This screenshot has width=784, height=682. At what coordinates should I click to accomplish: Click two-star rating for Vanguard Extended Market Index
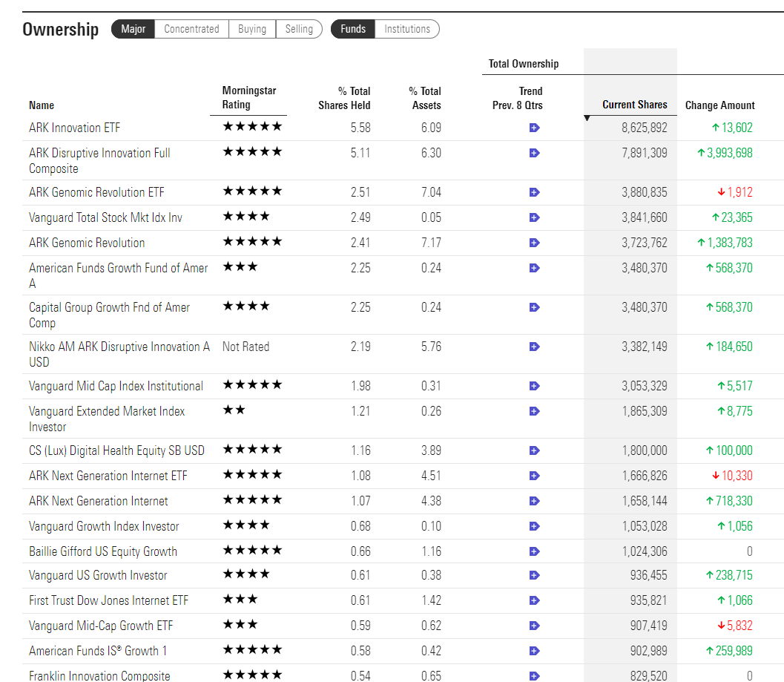(x=234, y=410)
